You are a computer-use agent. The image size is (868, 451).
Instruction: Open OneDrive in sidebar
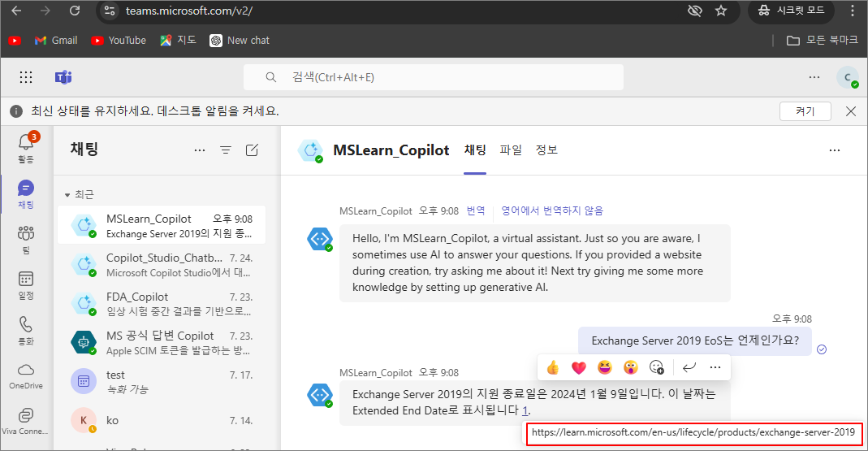pyautogui.click(x=26, y=375)
